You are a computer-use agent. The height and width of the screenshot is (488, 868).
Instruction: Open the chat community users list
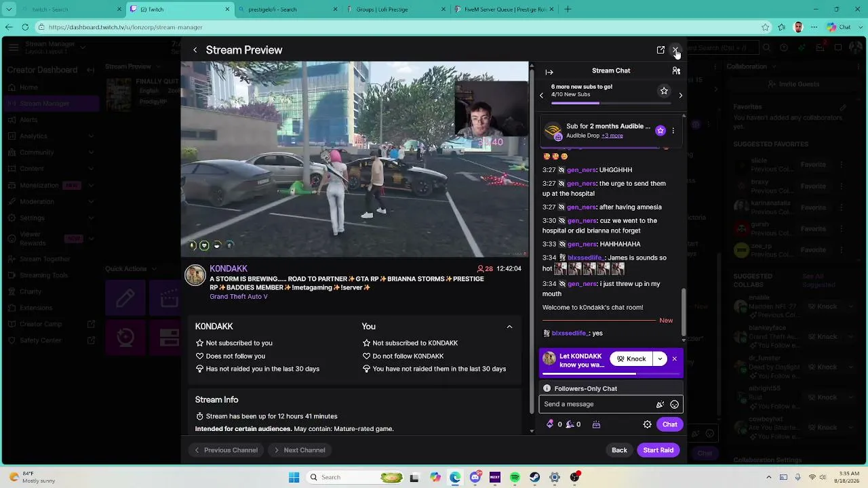[x=676, y=70]
